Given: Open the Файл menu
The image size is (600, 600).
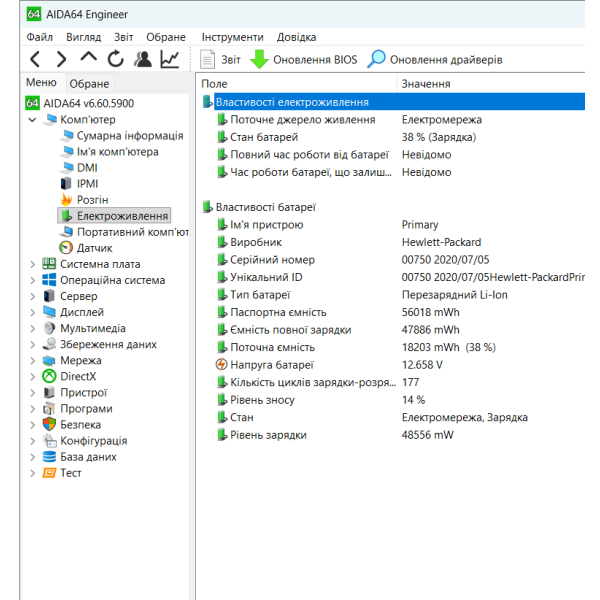Looking at the screenshot, I should pos(39,37).
